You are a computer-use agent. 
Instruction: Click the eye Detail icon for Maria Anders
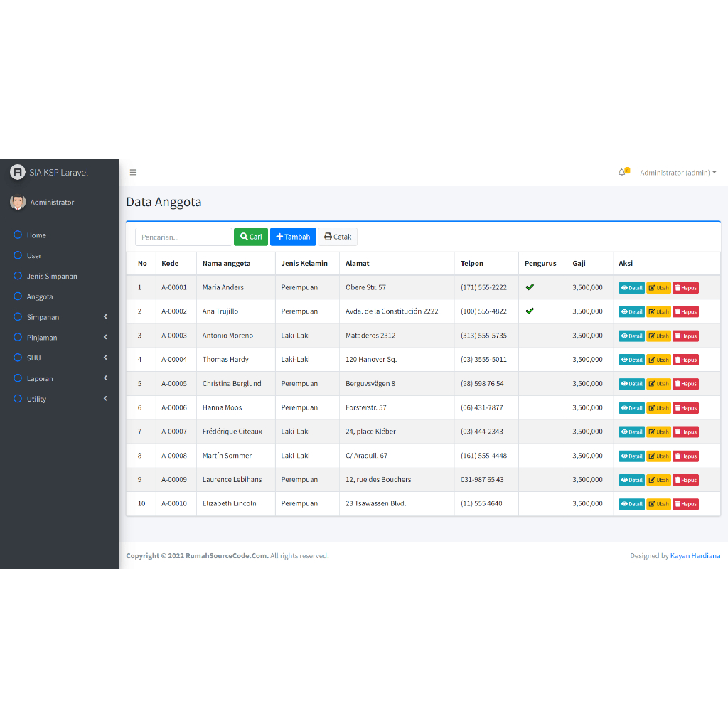click(x=624, y=287)
